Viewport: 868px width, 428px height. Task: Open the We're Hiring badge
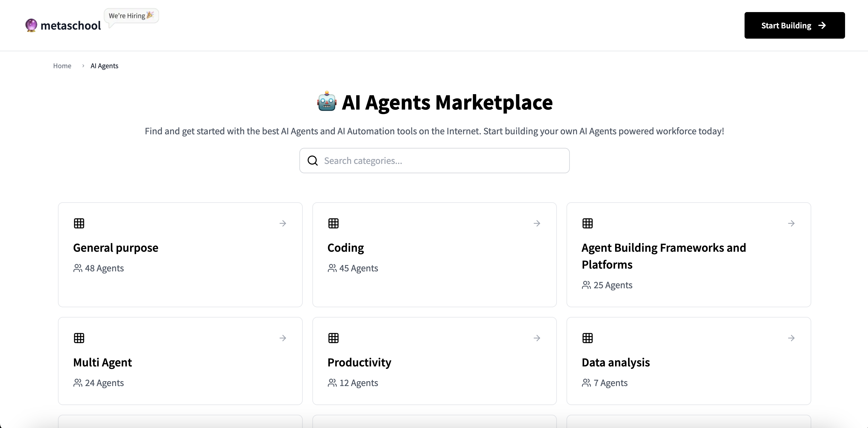pos(131,16)
